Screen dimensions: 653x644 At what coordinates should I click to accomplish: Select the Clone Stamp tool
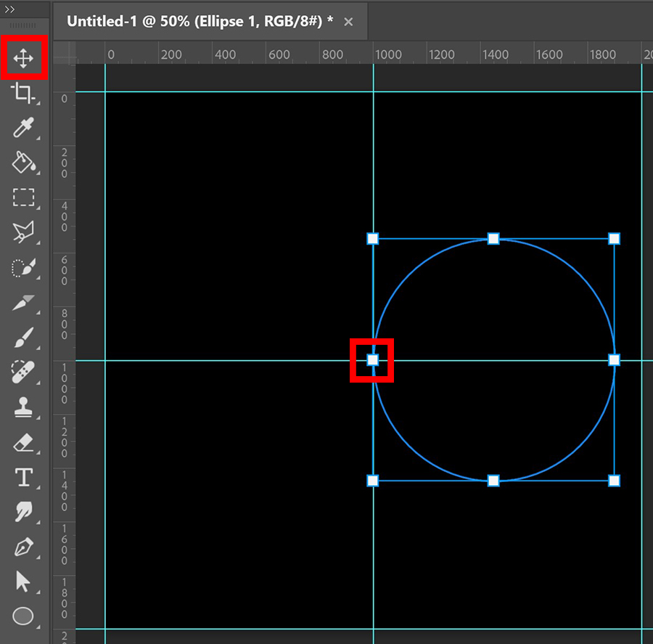pyautogui.click(x=23, y=407)
